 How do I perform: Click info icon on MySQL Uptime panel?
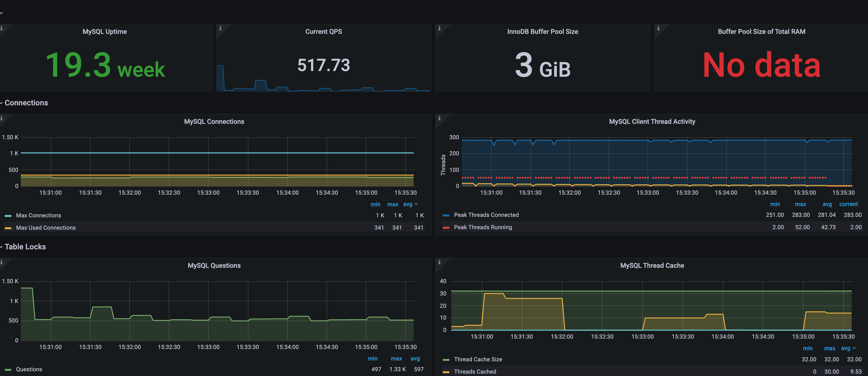pos(2,28)
